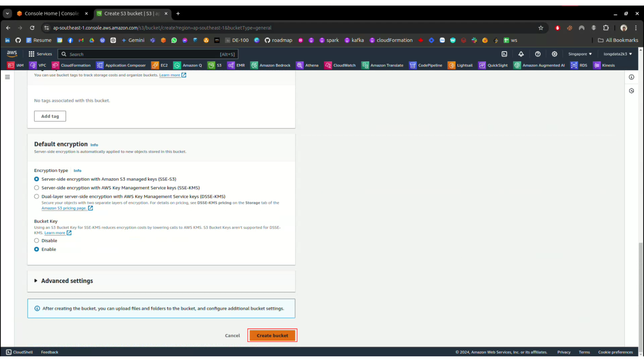Screen dimensions: 644x362
Task: Open the Amazon S3 pricing page link
Action: (x=64, y=208)
